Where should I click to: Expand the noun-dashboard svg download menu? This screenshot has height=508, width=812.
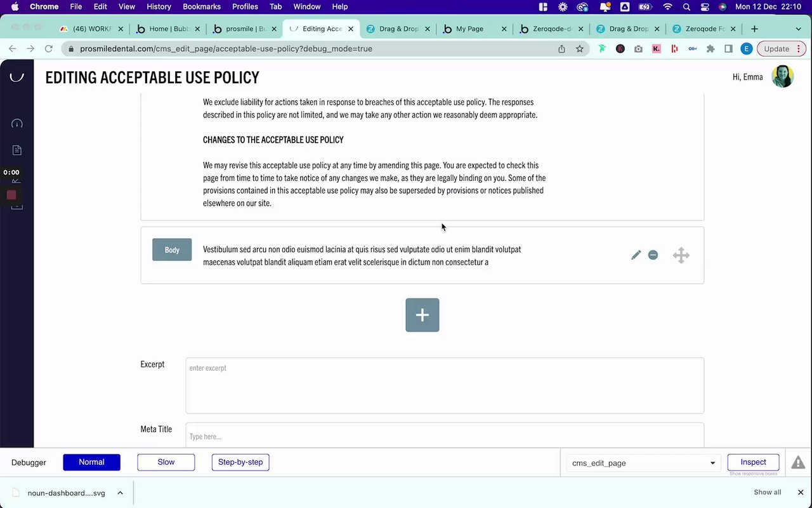[x=120, y=493]
